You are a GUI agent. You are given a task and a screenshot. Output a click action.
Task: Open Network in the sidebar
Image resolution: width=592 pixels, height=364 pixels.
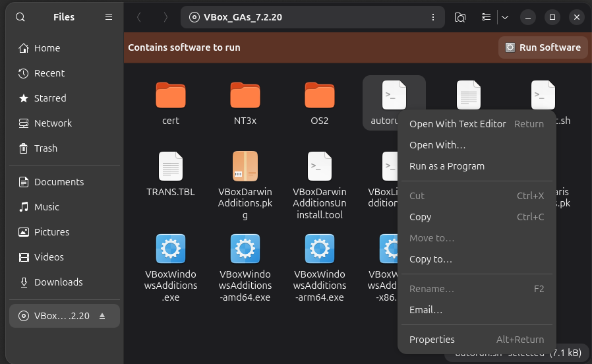tap(65, 123)
